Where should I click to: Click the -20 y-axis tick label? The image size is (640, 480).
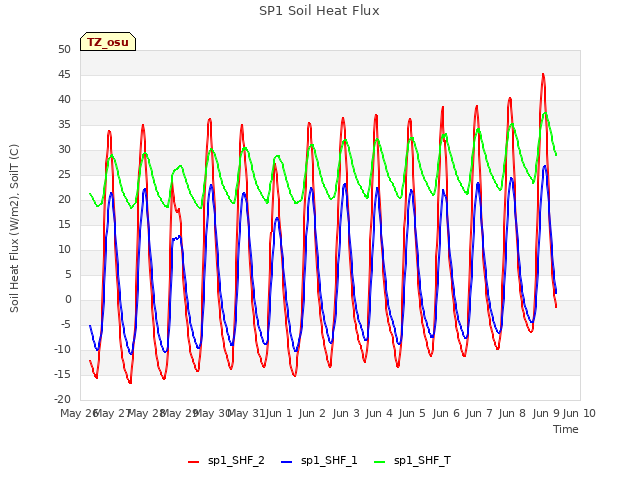pos(62,399)
